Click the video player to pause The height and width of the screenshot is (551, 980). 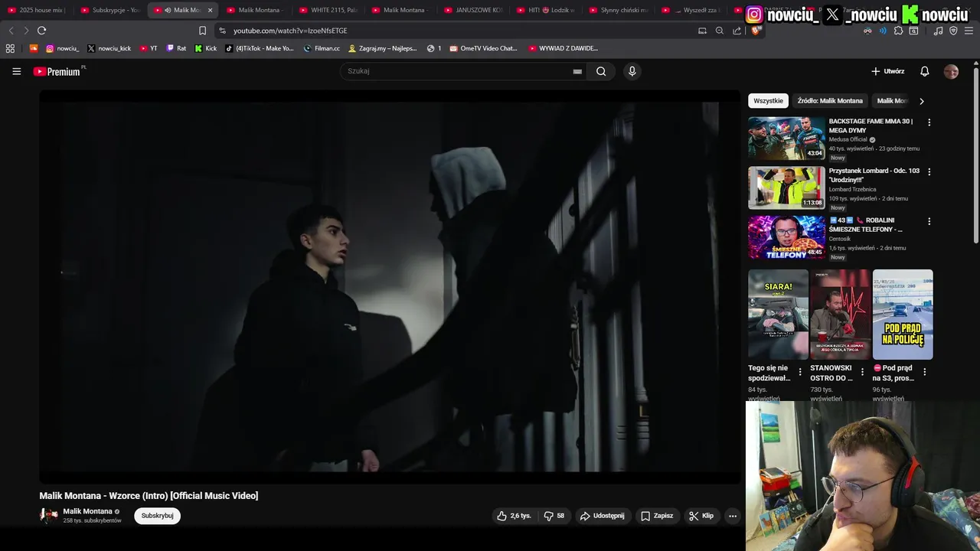click(x=390, y=287)
